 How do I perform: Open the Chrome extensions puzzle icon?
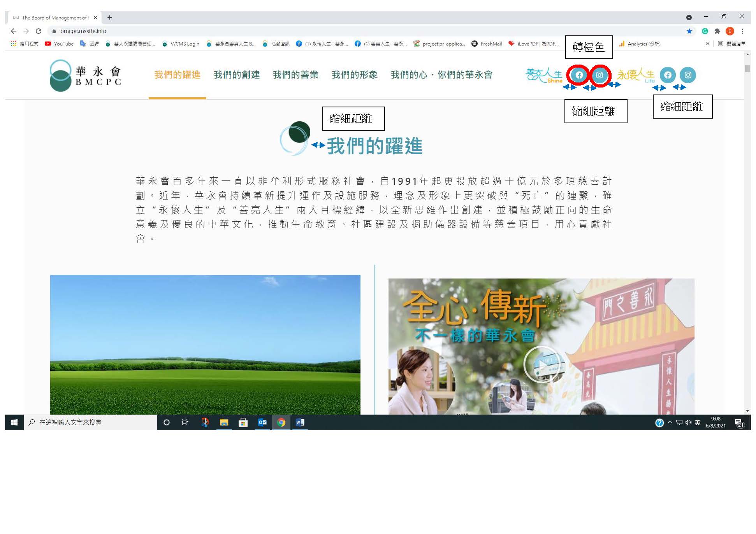pyautogui.click(x=717, y=31)
